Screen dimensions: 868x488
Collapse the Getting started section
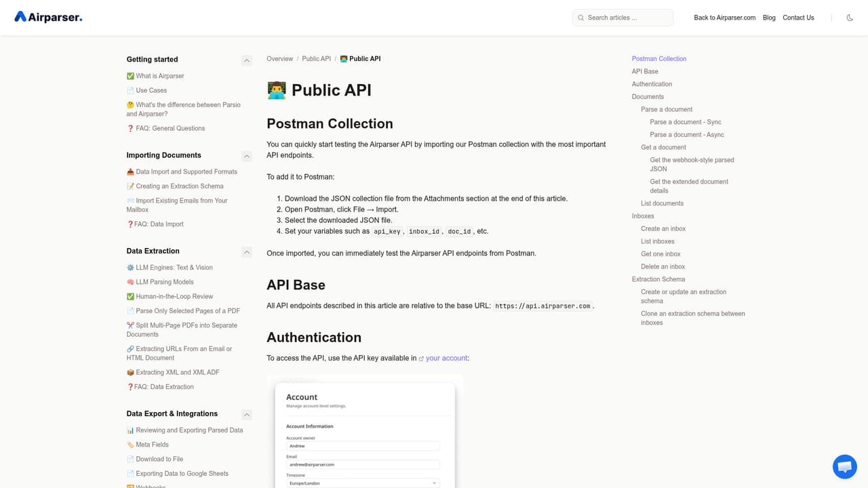point(247,60)
